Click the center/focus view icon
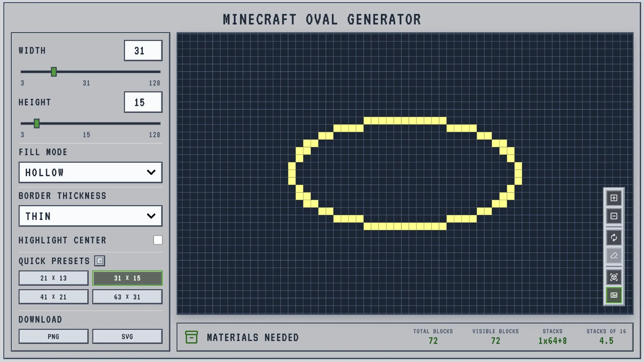 [614, 277]
